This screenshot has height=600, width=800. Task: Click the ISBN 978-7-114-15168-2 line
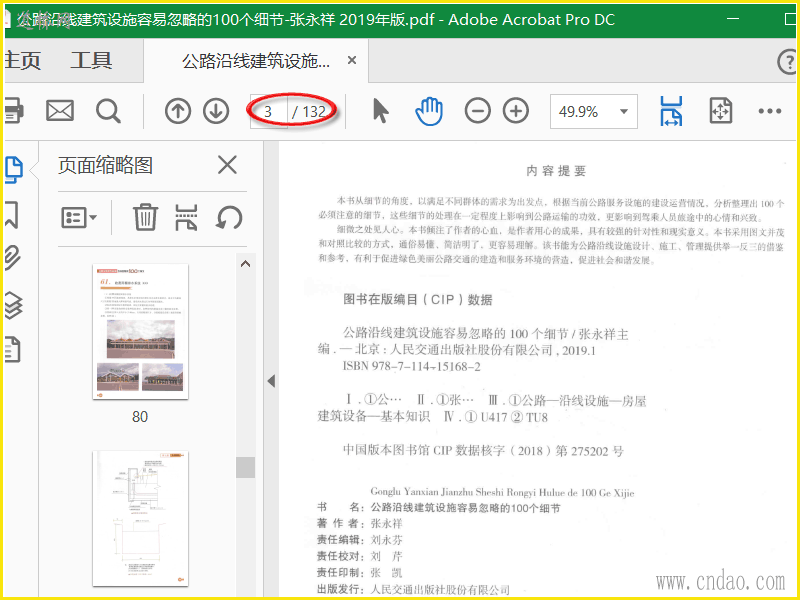point(411,366)
